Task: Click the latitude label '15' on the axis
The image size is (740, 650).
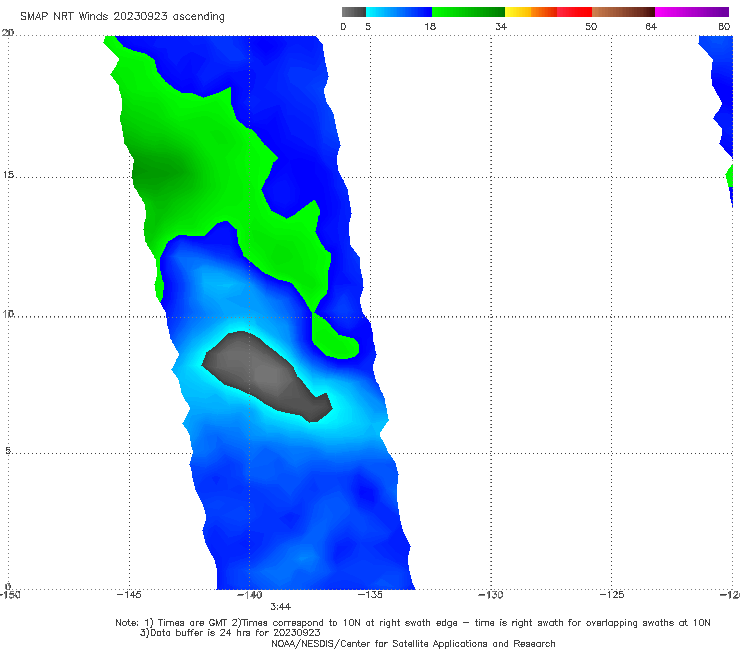Action: [x=8, y=175]
